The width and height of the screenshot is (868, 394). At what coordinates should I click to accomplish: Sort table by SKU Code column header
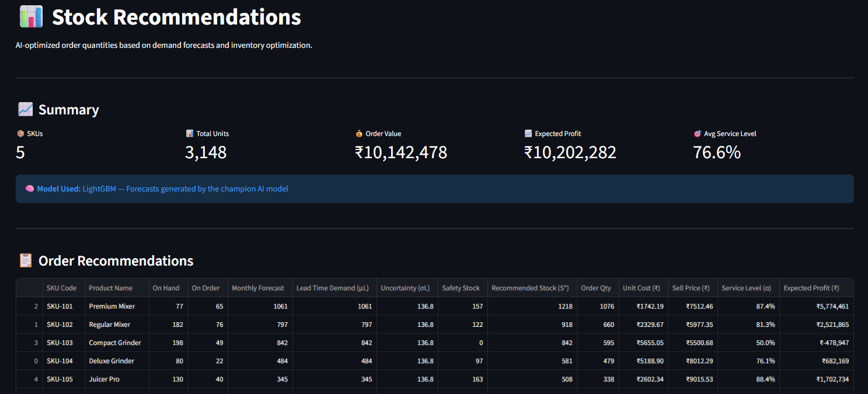(64, 288)
